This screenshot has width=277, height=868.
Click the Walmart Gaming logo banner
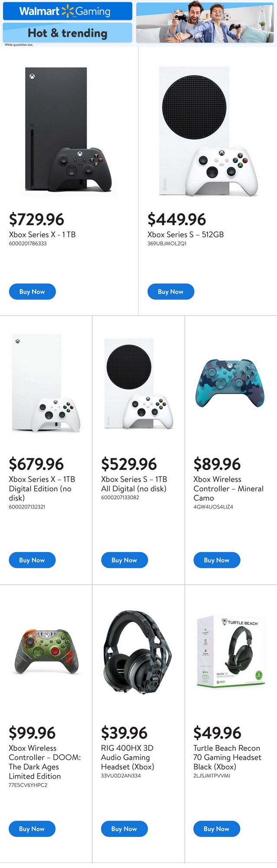68,11
